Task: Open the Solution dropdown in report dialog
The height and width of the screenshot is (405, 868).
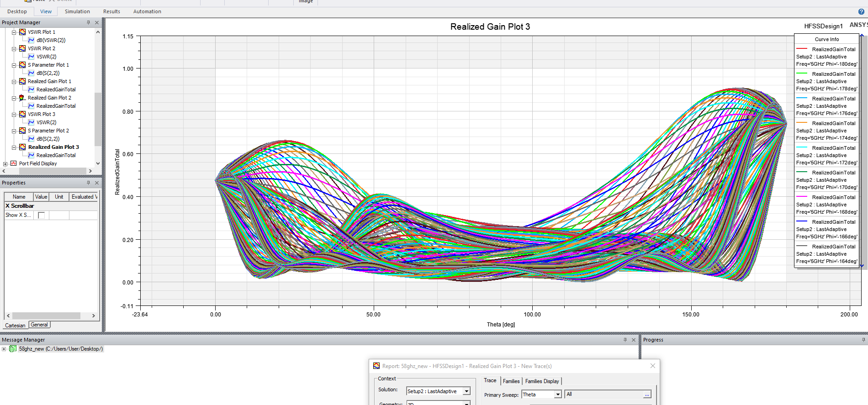Action: (466, 391)
